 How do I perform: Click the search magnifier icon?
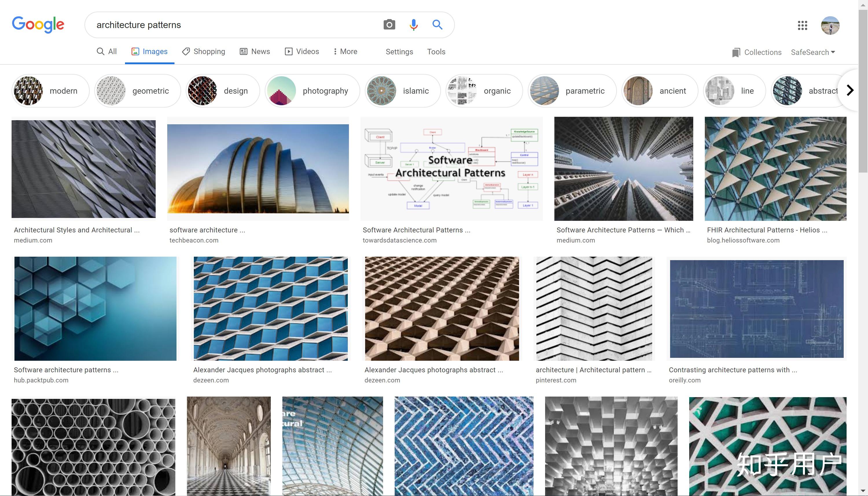coord(437,25)
